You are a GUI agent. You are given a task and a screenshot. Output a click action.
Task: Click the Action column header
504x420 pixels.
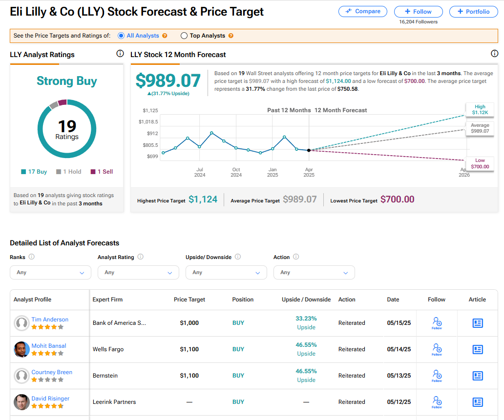(x=347, y=300)
